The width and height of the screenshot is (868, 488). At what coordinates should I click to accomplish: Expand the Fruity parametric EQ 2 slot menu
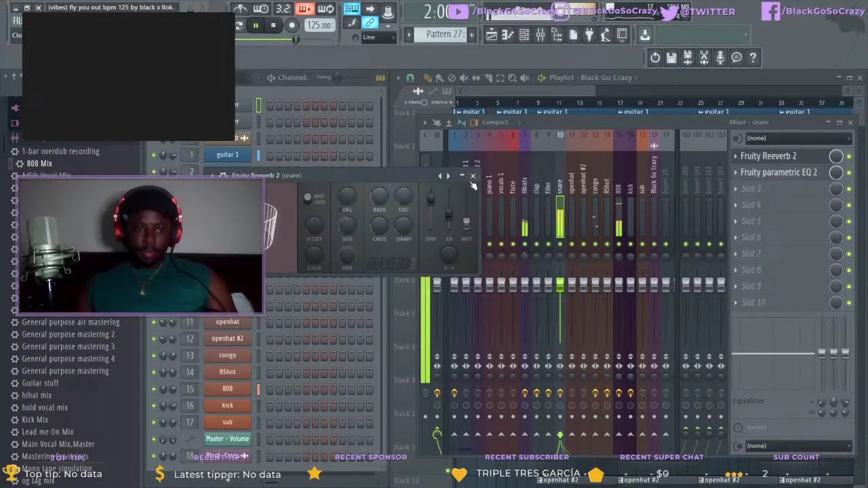coord(736,172)
